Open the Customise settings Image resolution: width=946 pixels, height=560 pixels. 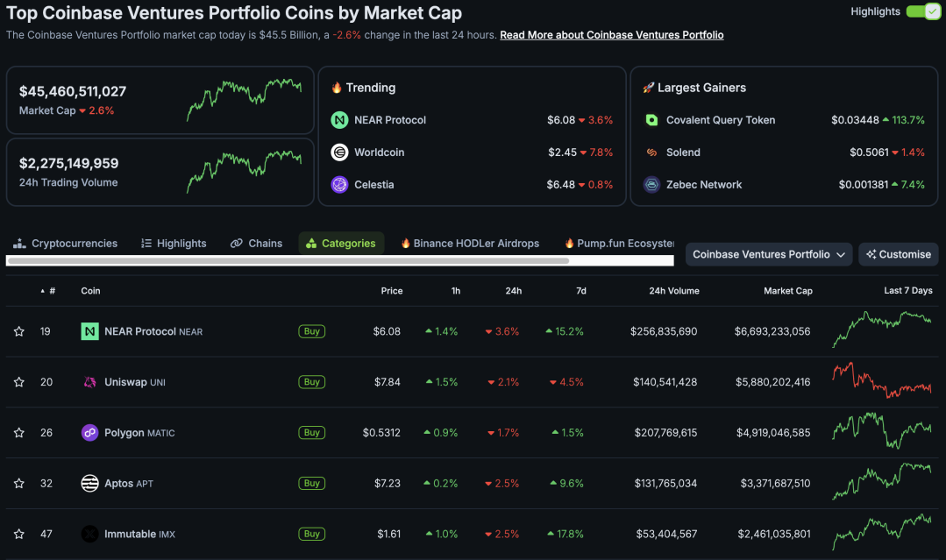pos(898,254)
